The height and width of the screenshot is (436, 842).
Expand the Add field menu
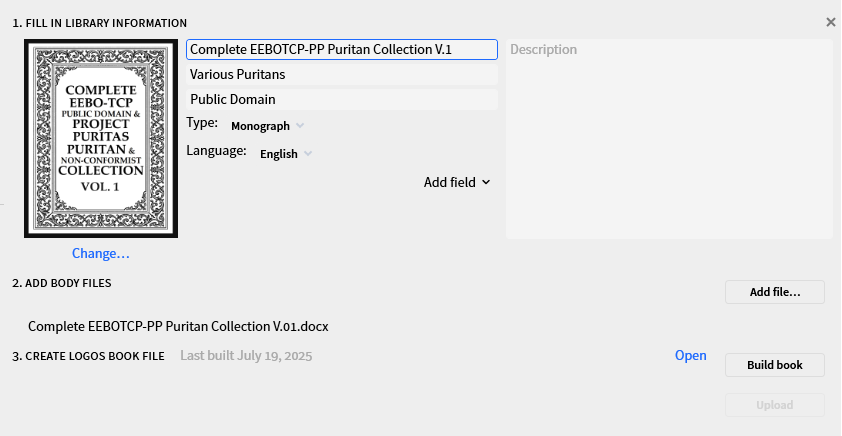[457, 183]
